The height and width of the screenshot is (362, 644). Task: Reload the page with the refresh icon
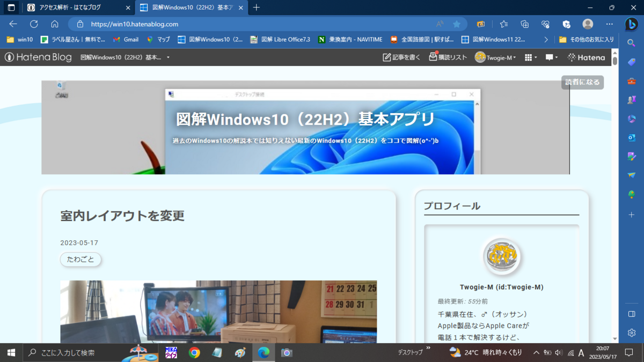pyautogui.click(x=33, y=24)
